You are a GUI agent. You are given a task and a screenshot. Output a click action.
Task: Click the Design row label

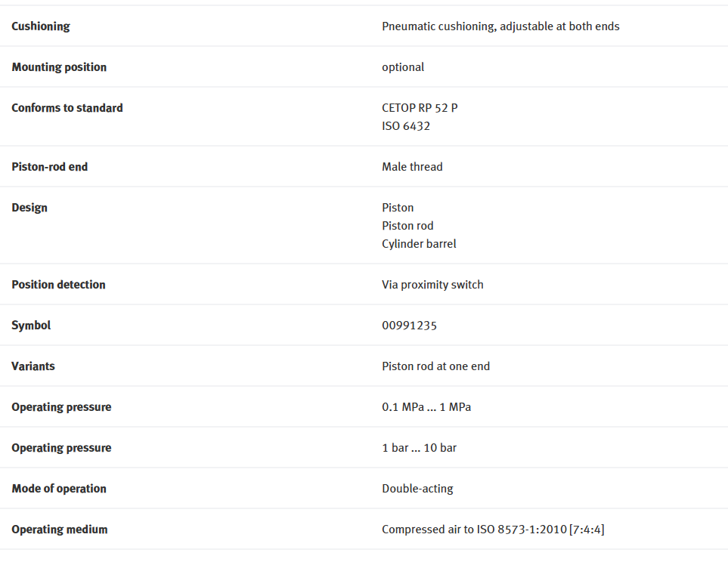pyautogui.click(x=29, y=208)
